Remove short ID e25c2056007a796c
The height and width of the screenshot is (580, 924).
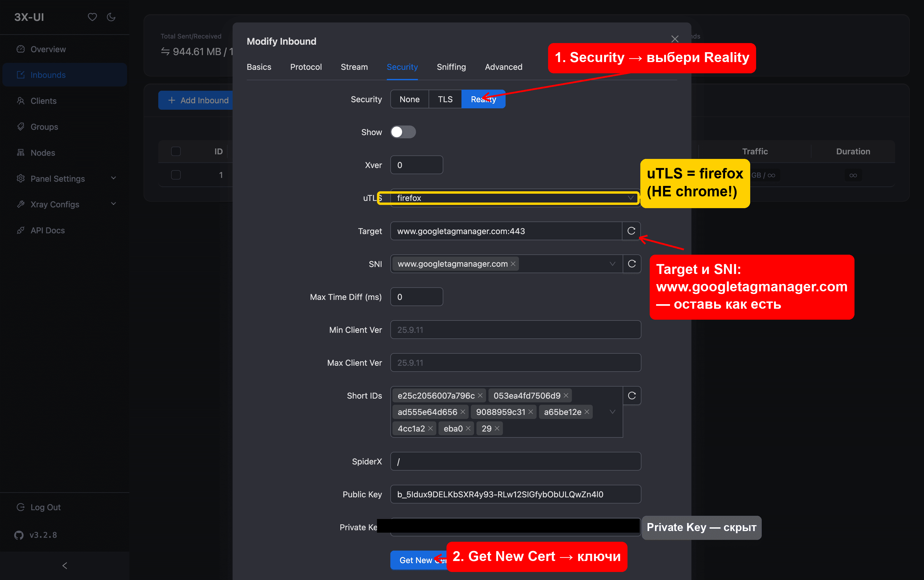480,395
